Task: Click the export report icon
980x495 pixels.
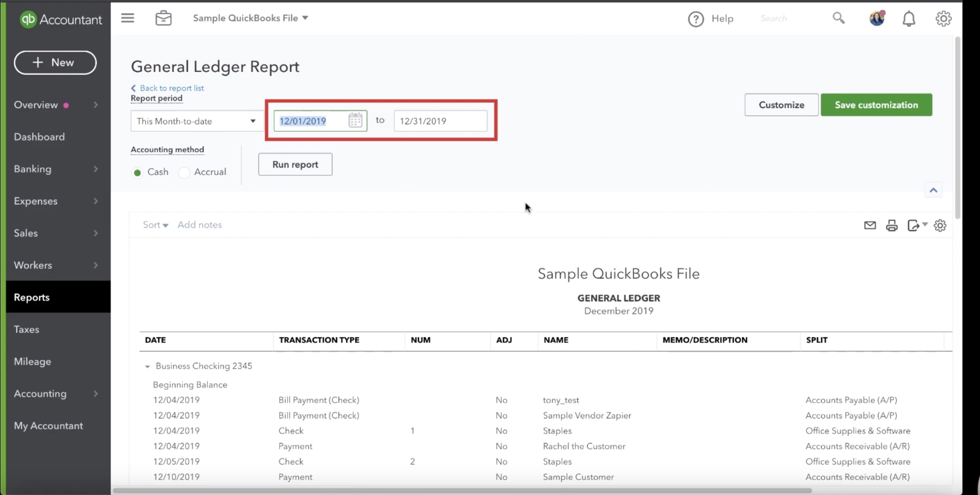Action: coord(913,225)
